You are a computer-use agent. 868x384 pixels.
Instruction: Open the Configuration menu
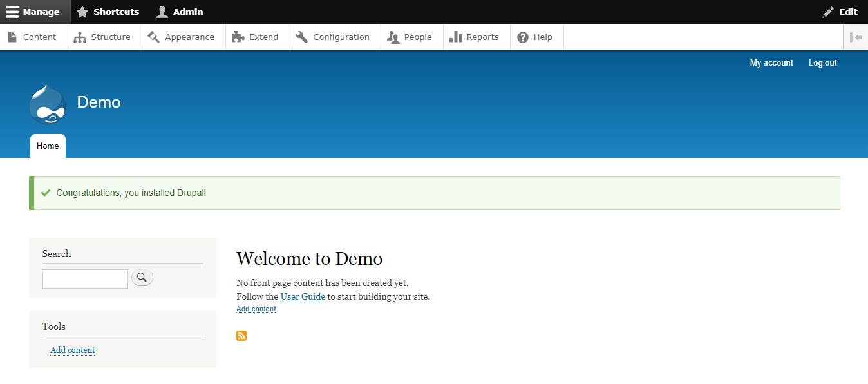point(333,37)
